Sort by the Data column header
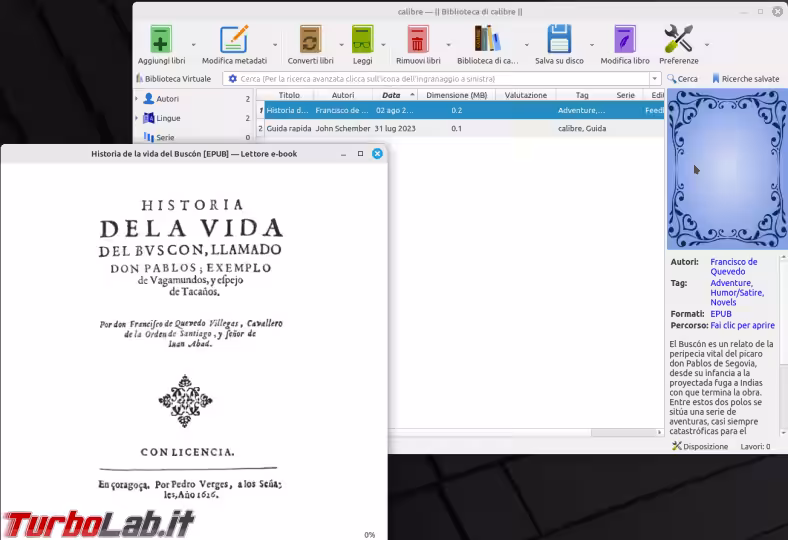This screenshot has width=788, height=540. pyautogui.click(x=395, y=95)
